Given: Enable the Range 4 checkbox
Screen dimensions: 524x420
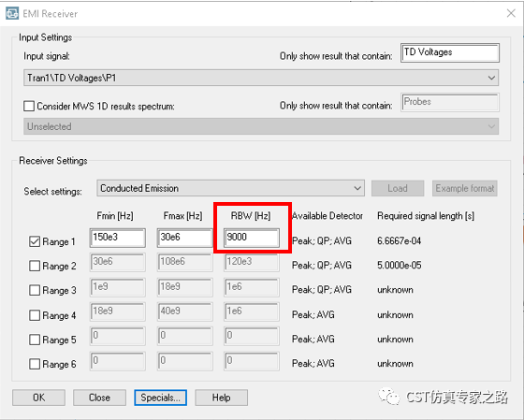Looking at the screenshot, I should pos(35,315).
